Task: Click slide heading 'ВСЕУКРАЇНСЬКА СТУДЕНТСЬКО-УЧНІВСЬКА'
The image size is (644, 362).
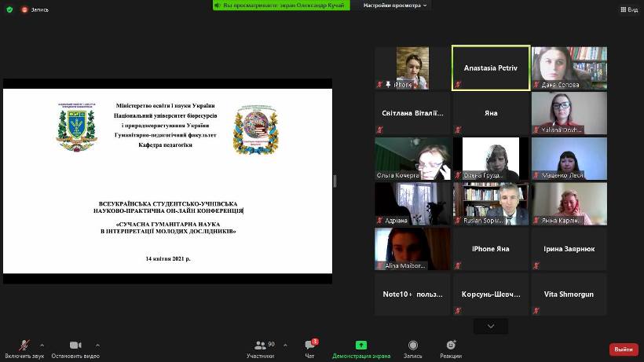Action: [x=168, y=203]
